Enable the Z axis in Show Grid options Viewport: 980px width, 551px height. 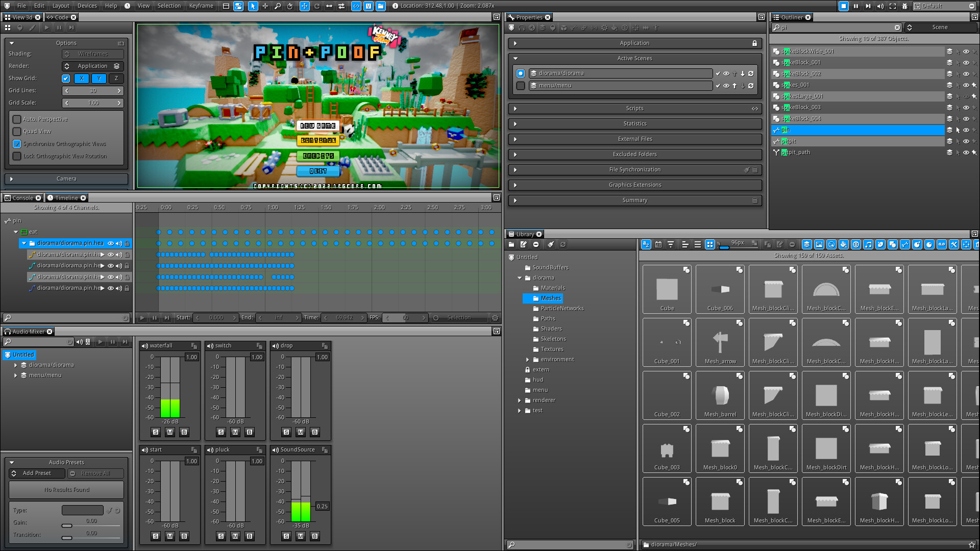point(116,78)
